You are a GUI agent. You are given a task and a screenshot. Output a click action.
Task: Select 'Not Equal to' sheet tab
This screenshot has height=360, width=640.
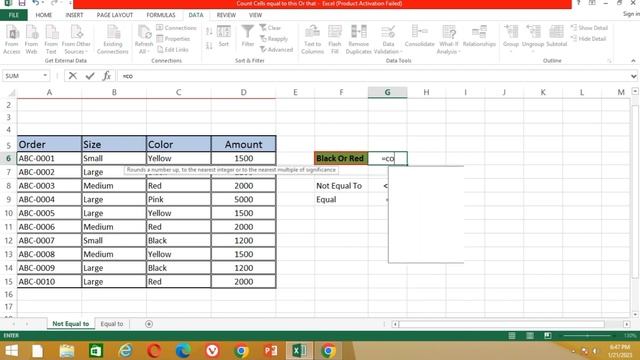(71, 324)
